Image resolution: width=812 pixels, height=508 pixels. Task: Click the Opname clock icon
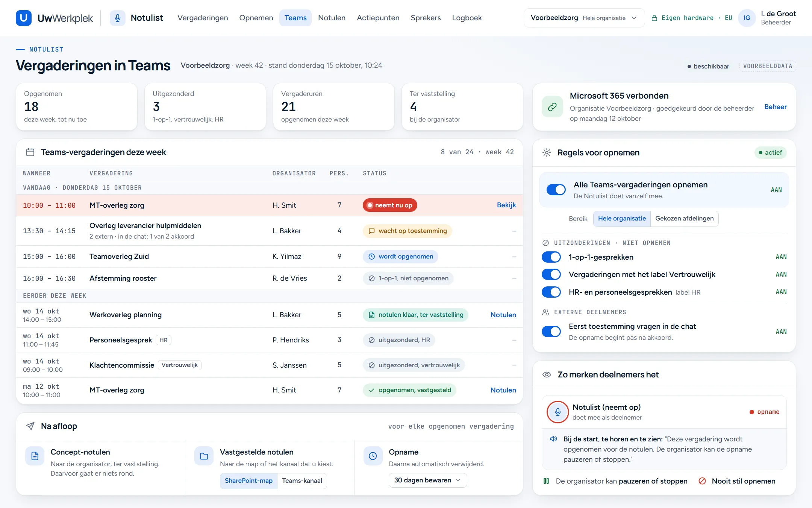373,456
